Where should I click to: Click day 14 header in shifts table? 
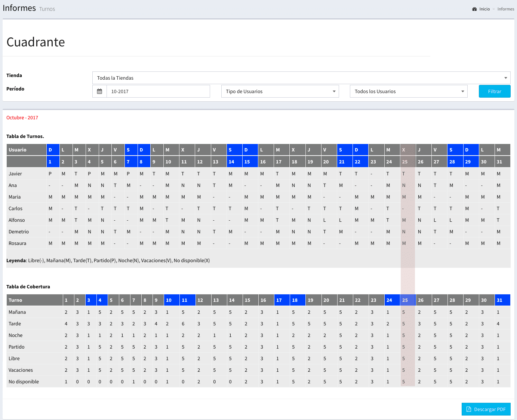[231, 162]
